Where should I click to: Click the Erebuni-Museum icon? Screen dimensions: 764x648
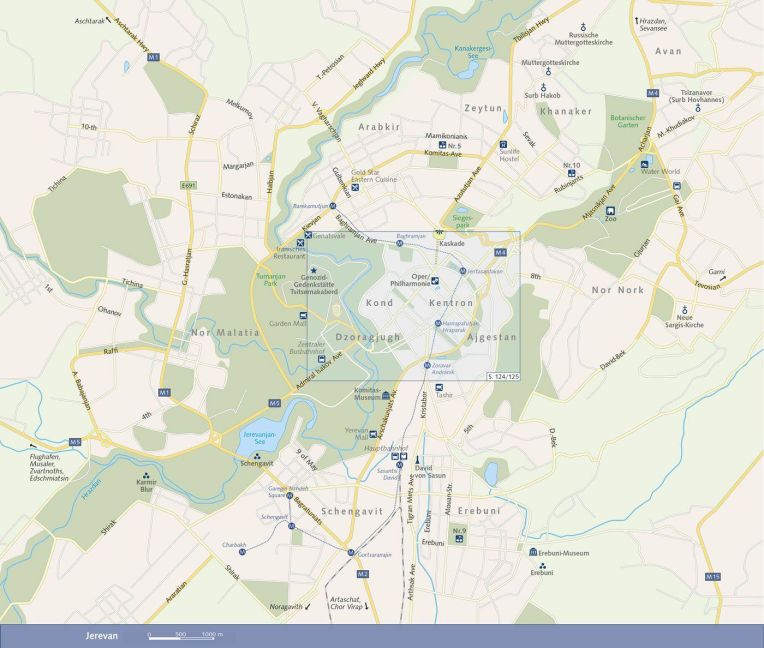(532, 552)
